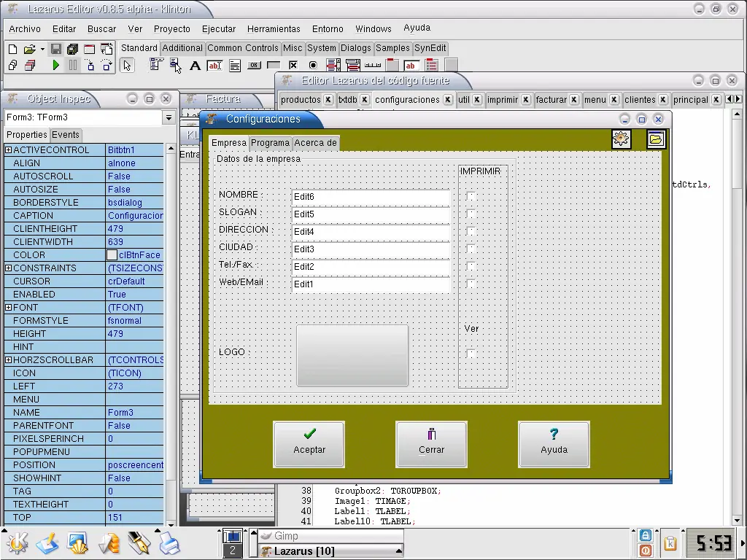
Task: Click the printer icon in the taskbar
Action: click(169, 543)
